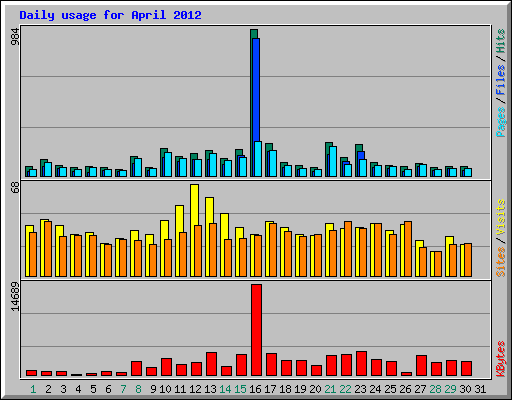512x400 pixels.
Task: Click the cyan Pages bar for day 10
Action: pyautogui.click(x=168, y=164)
